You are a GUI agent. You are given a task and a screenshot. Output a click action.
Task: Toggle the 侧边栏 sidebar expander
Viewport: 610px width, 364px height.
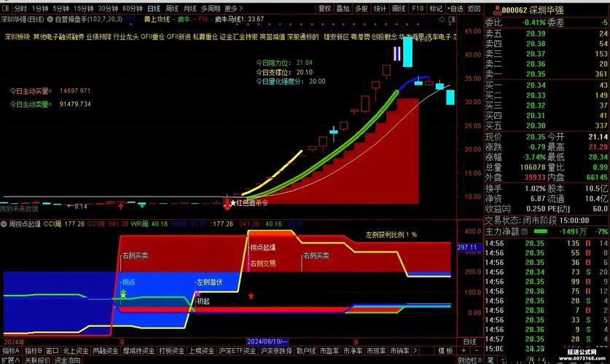(x=469, y=360)
